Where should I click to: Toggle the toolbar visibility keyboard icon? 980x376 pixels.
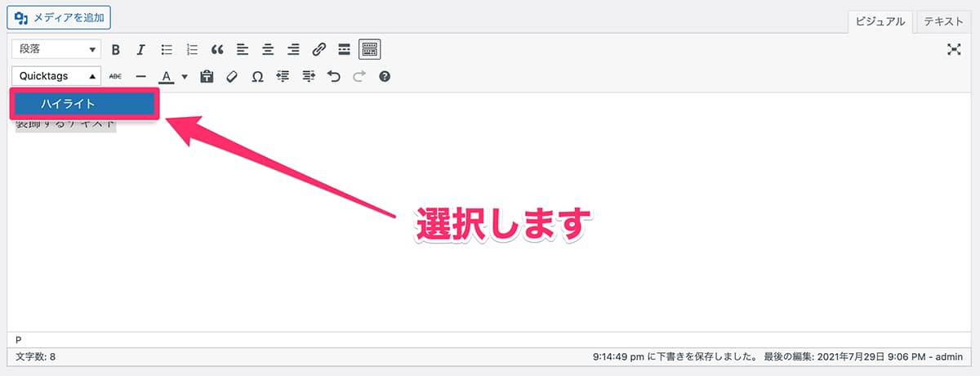370,50
